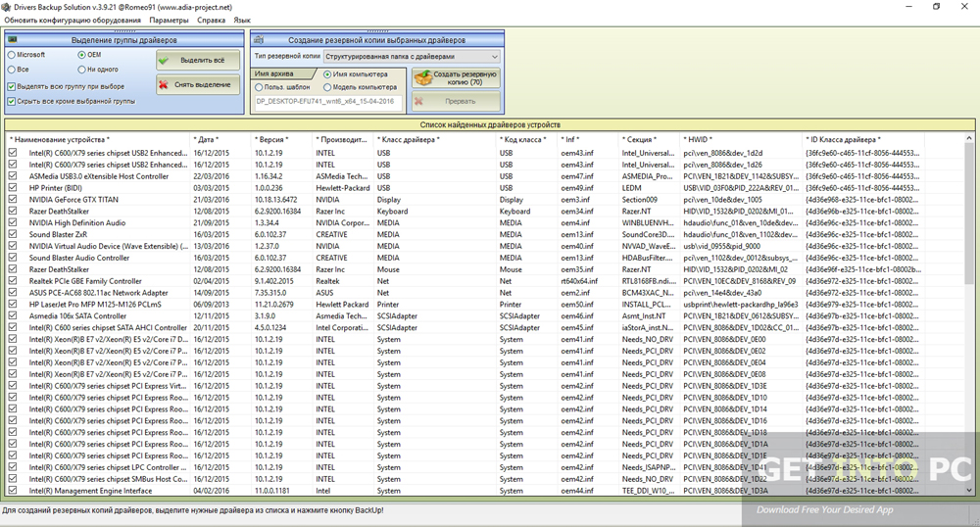Select the Microsoft driver group radio
Viewport: 980px width, 527px height.
tap(11, 55)
